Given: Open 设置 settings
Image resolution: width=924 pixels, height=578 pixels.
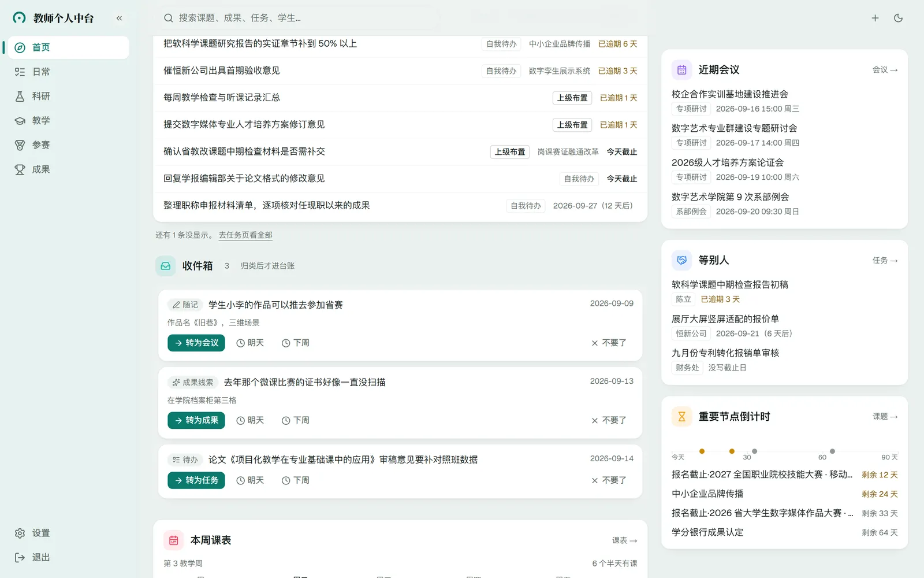Looking at the screenshot, I should tap(68, 533).
